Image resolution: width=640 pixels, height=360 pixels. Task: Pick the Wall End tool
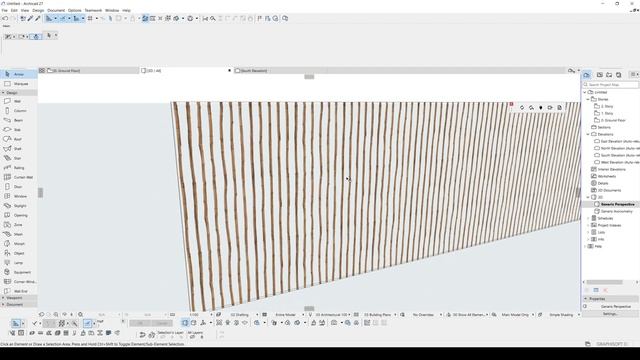coord(19,291)
